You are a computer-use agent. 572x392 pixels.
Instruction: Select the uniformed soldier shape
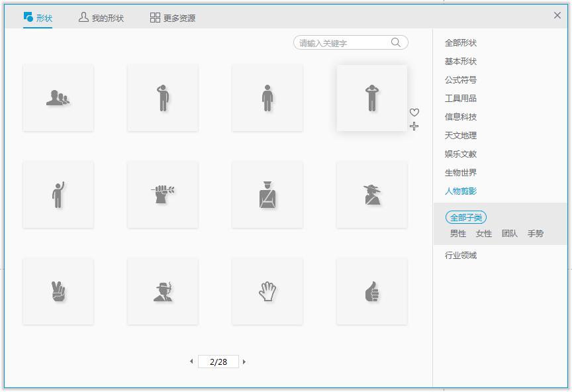(x=267, y=194)
